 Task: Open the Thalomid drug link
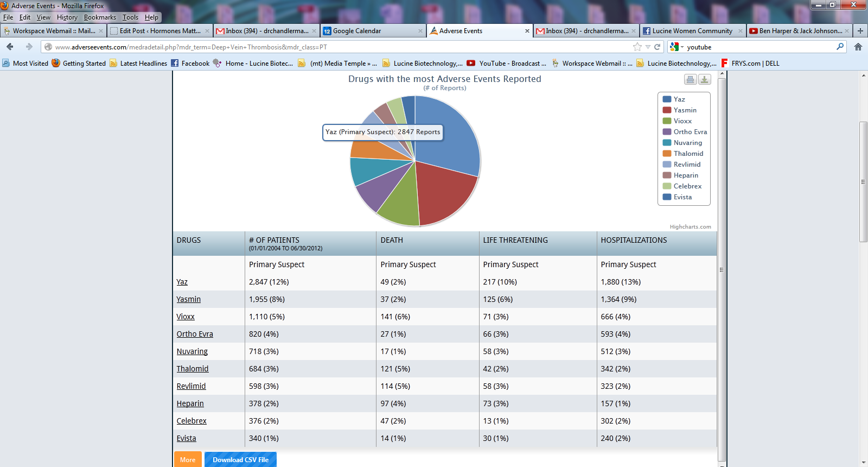192,369
